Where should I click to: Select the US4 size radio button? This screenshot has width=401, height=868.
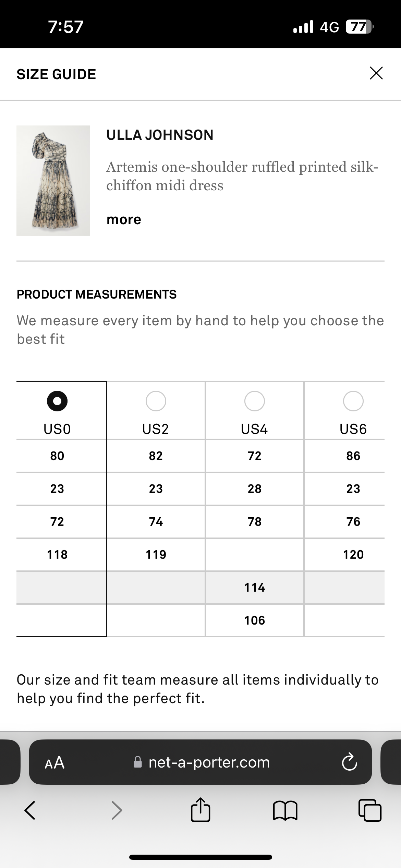point(255,401)
